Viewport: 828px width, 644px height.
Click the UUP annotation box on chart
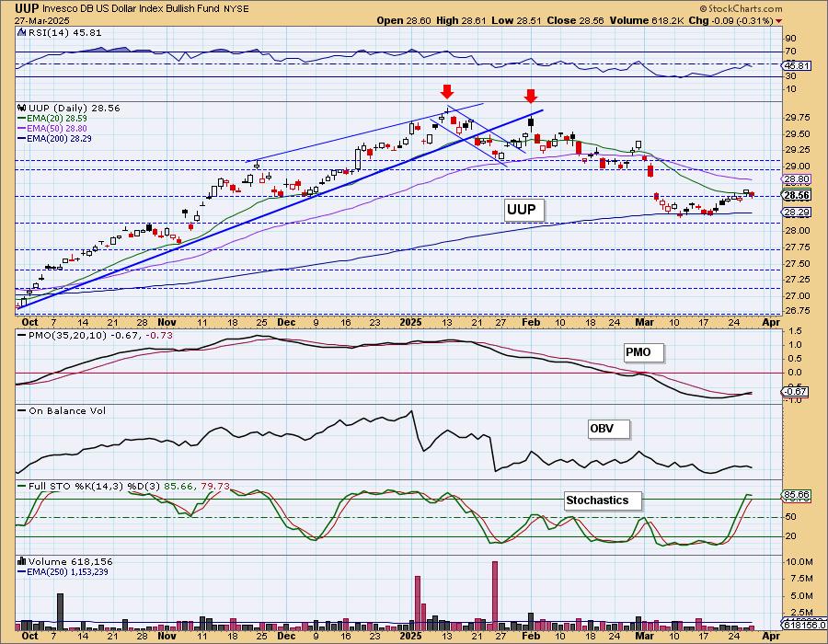point(522,210)
